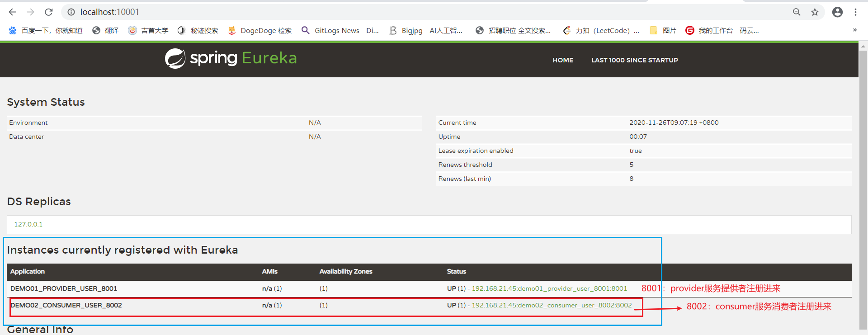This screenshot has width=868, height=335.
Task: Click the GitLogs News magnifier icon
Action: click(306, 30)
